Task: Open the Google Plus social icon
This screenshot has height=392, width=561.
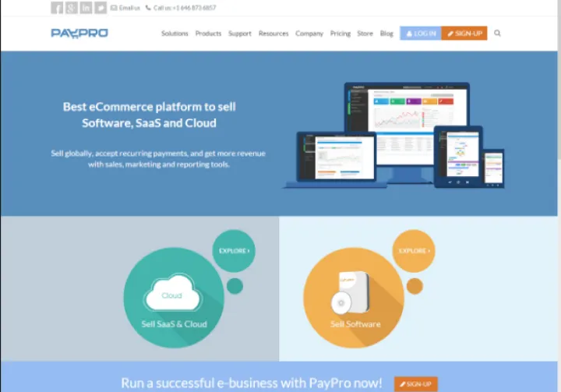Action: pos(72,8)
